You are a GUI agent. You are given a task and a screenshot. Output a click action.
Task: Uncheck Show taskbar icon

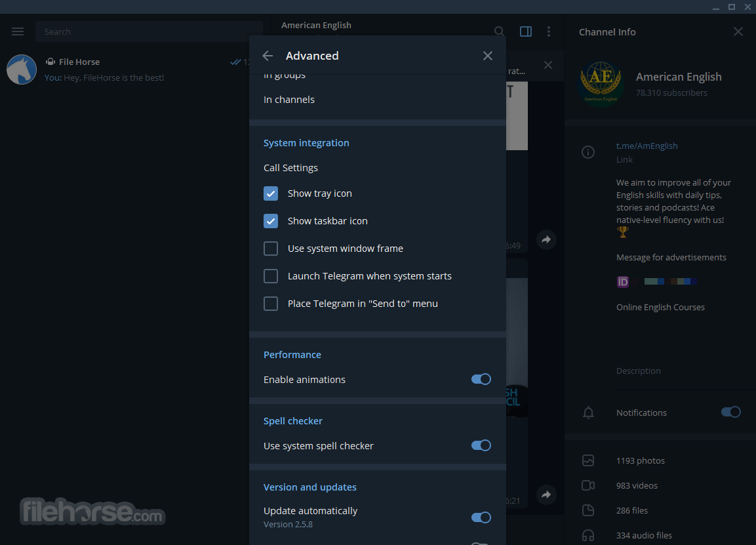(x=271, y=221)
